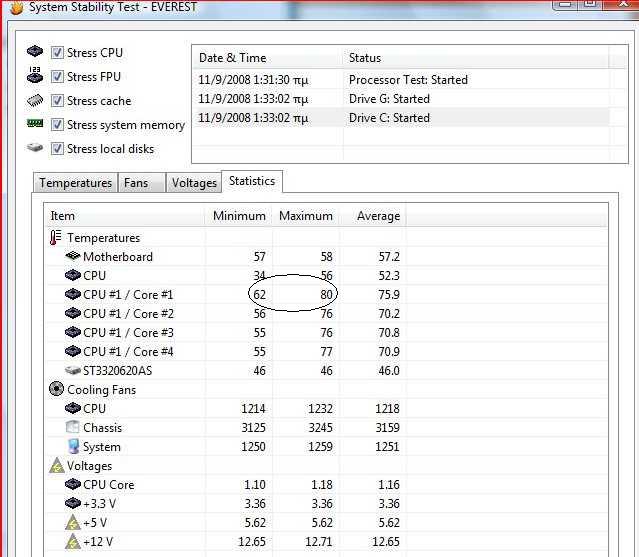Screen dimensions: 639x557
Task: Click the EVEREST flame icon in the title bar
Action: pyautogui.click(x=17, y=7)
